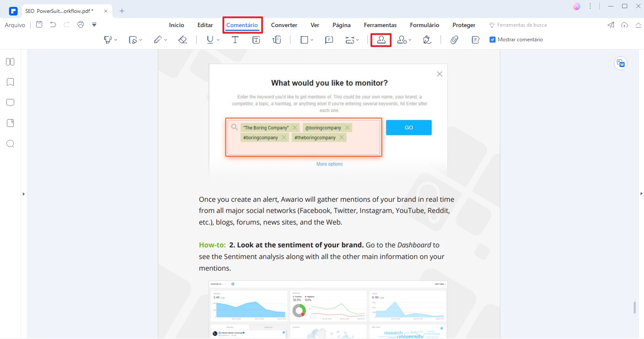Open the pencil tool dropdown arrow
Screen dimensions: 644x339
[166, 40]
